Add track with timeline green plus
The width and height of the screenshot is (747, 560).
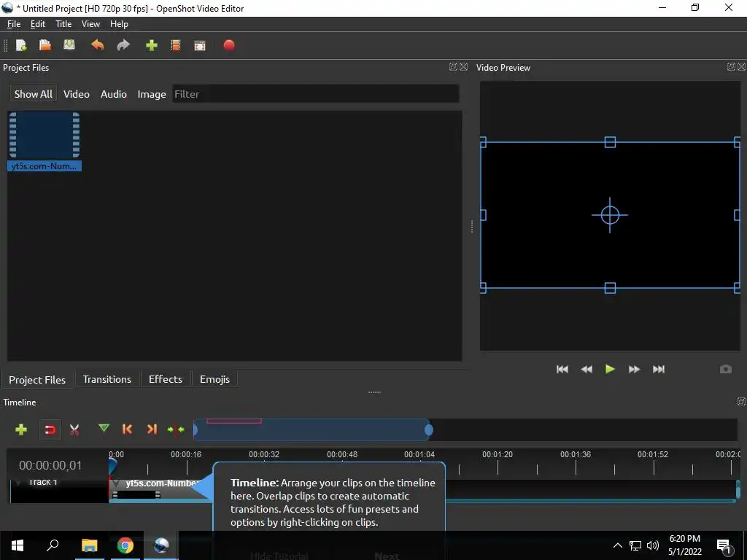click(21, 429)
